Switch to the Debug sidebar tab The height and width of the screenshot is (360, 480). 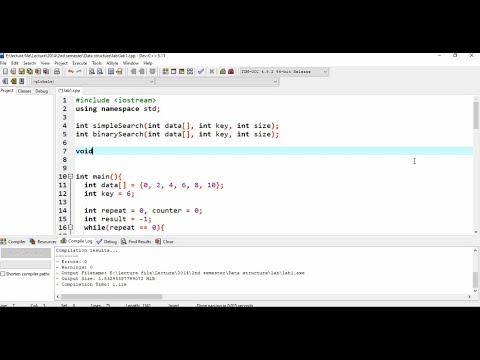coord(42,91)
